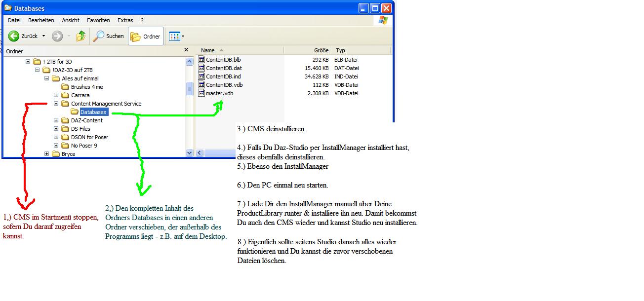
Task: Select the master.vdb file icon
Action: tap(201, 93)
